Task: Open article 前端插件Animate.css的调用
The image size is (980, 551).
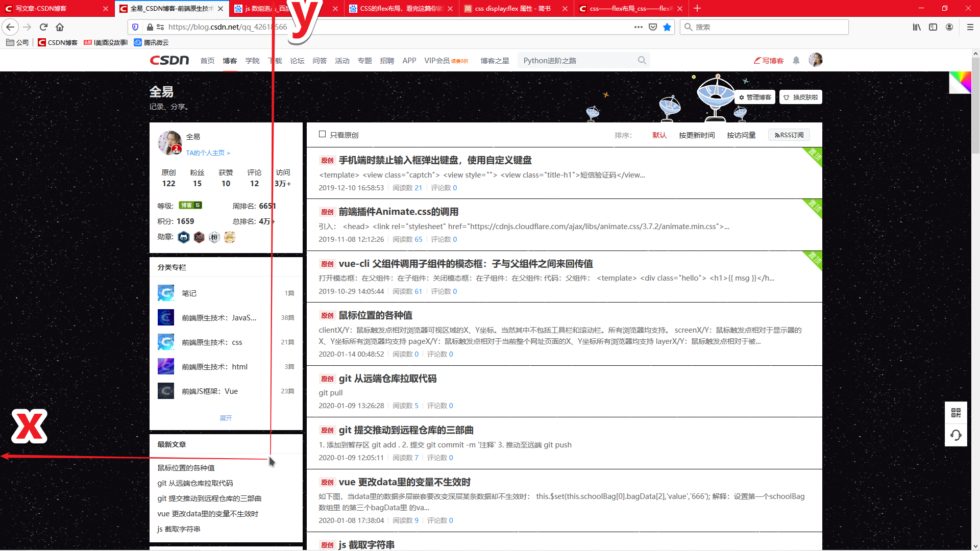Action: coord(398,211)
